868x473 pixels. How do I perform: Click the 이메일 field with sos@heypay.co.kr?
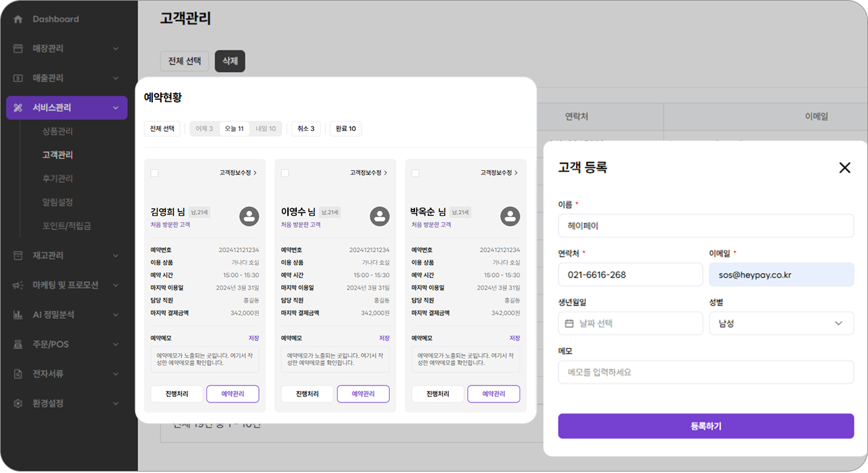click(781, 275)
